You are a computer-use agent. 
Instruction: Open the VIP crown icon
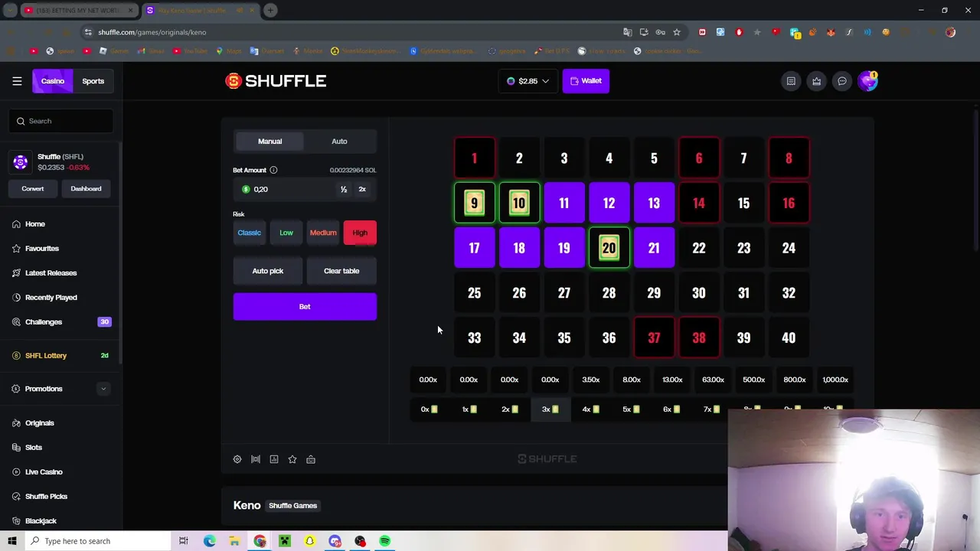point(816,81)
